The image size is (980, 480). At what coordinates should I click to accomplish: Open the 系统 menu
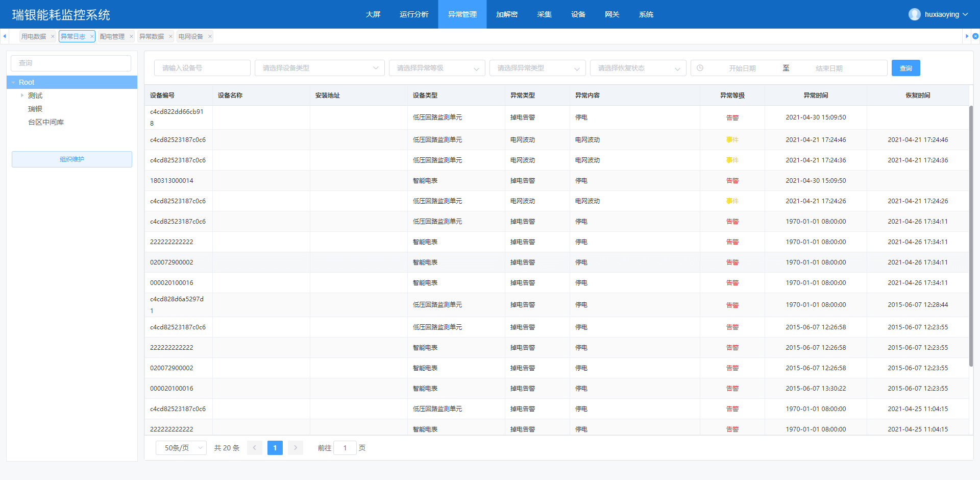click(646, 14)
